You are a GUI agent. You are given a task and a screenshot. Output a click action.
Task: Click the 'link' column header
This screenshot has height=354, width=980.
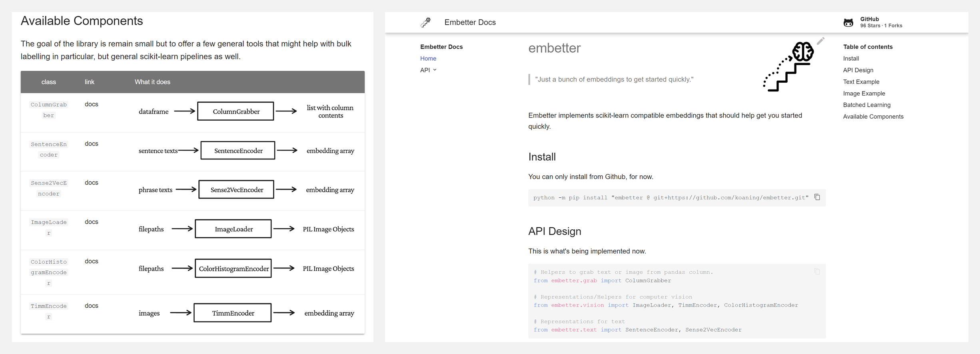(x=90, y=82)
